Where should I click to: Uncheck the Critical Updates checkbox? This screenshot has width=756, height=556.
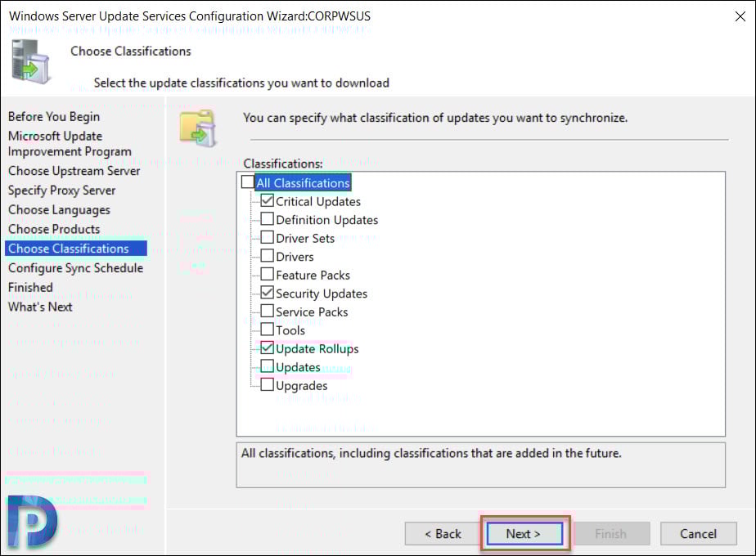pyautogui.click(x=267, y=200)
